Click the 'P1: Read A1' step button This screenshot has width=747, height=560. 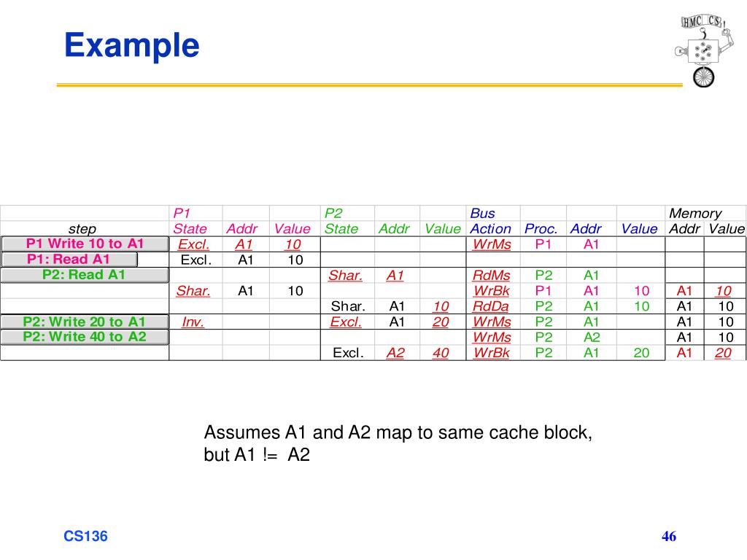point(69,260)
